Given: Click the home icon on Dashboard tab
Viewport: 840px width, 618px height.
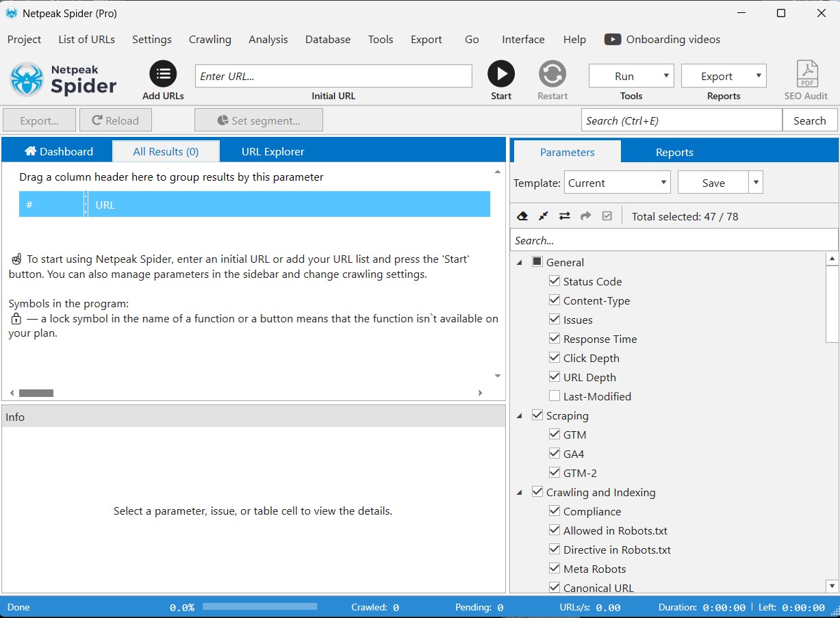Looking at the screenshot, I should [30, 151].
